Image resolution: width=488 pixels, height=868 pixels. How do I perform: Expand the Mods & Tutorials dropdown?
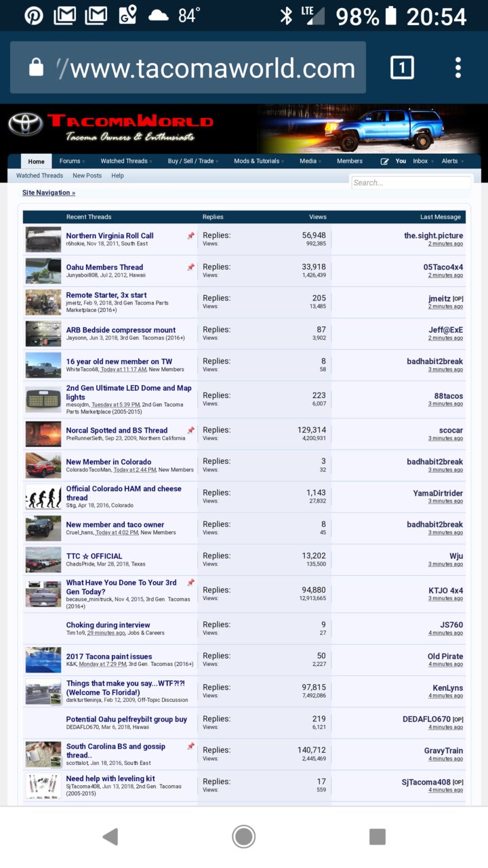click(283, 162)
